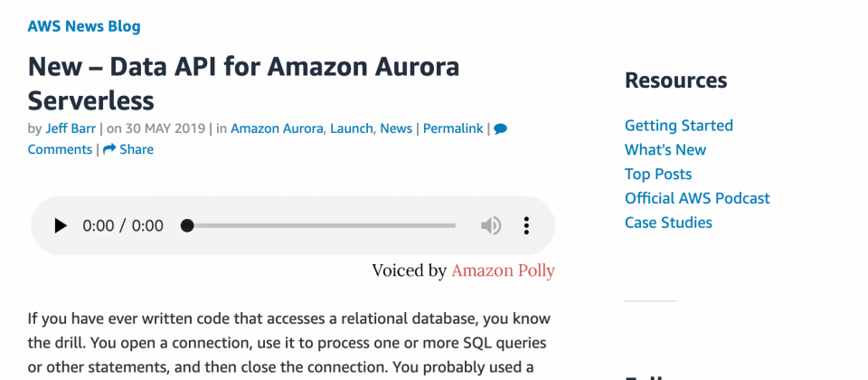Play the audio narration

point(61,225)
